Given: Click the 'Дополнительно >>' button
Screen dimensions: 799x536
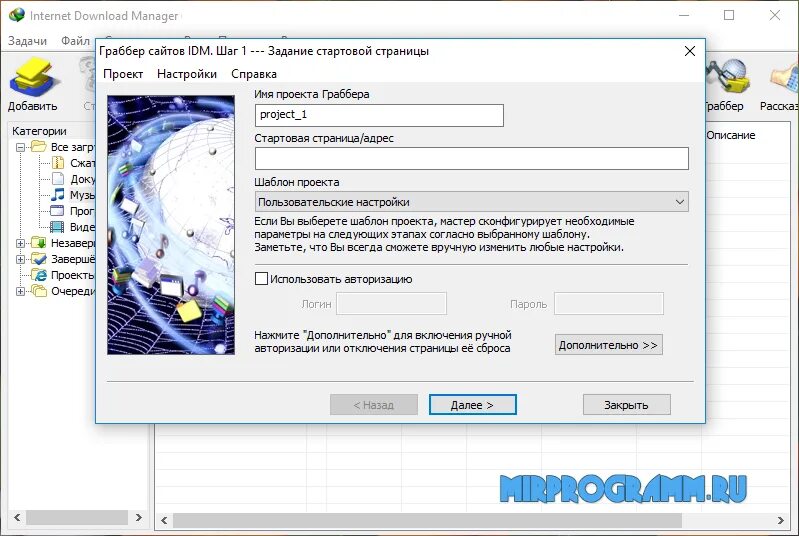Looking at the screenshot, I should [x=608, y=345].
